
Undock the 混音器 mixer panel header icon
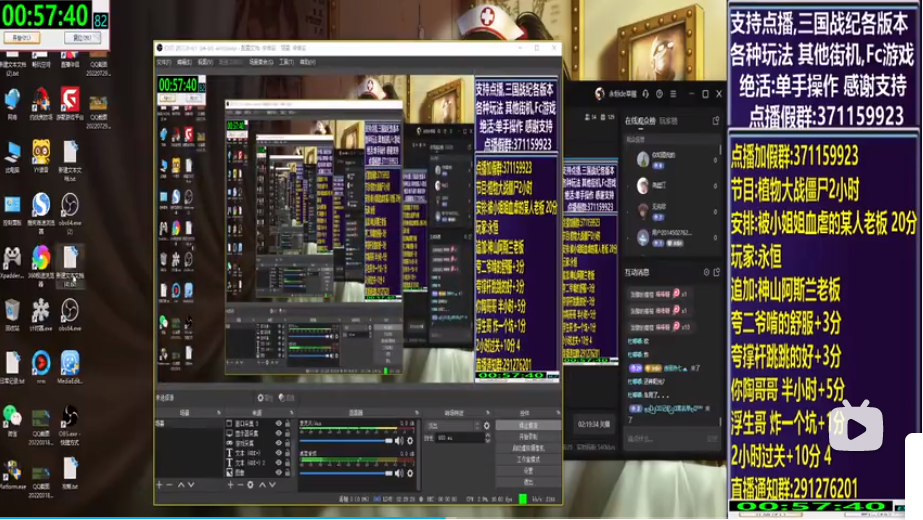(x=416, y=413)
